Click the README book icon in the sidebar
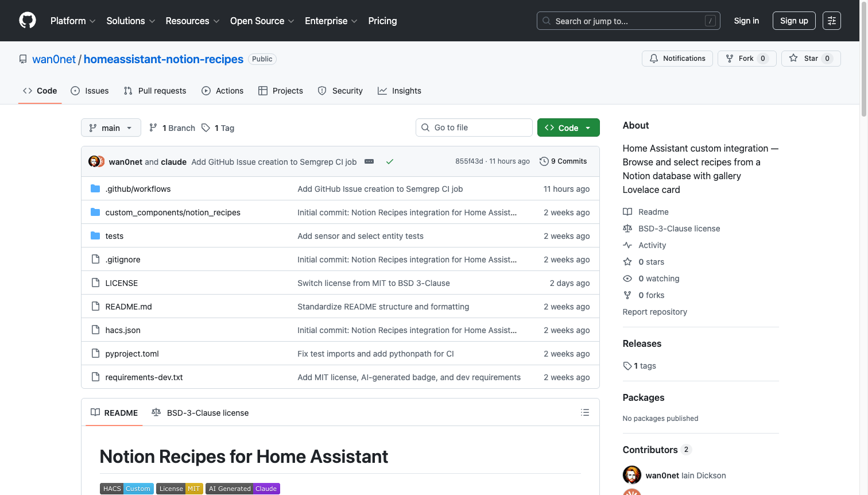 click(x=627, y=211)
